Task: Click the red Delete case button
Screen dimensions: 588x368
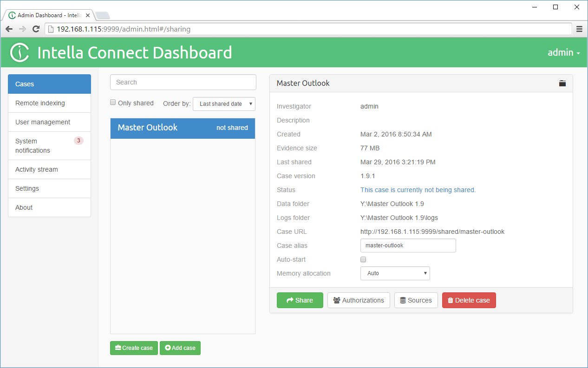Action: tap(469, 300)
